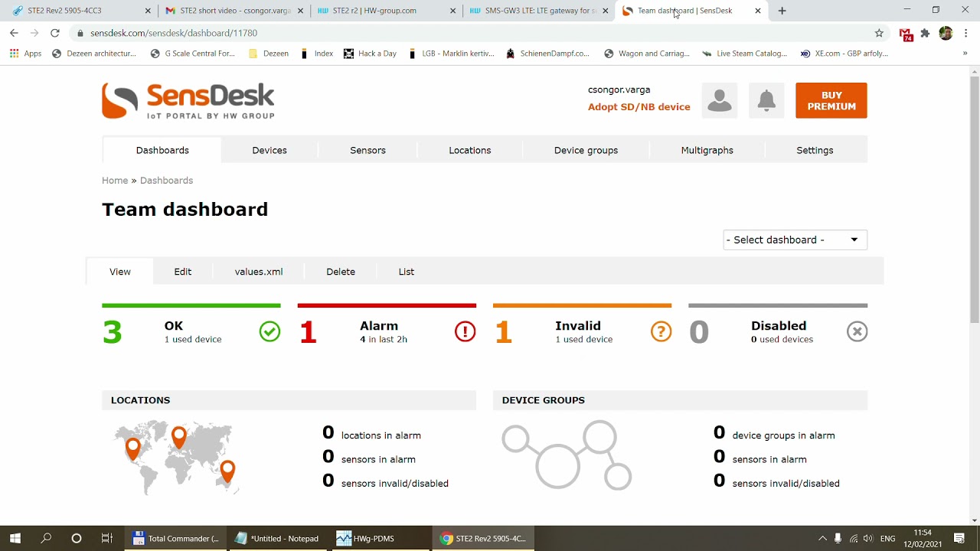Click the Device groups circles graphic
Image resolution: width=980 pixels, height=551 pixels.
(x=567, y=455)
